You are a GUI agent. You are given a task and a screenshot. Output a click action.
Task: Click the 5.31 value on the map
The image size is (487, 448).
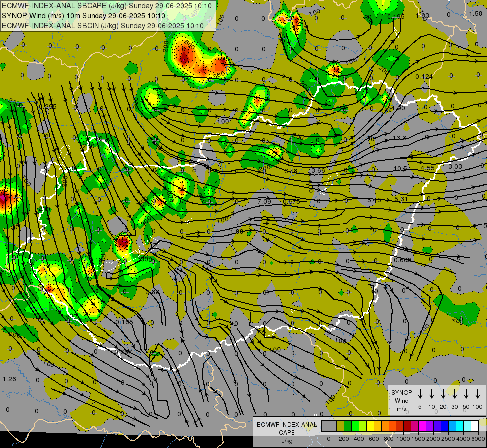(401, 199)
